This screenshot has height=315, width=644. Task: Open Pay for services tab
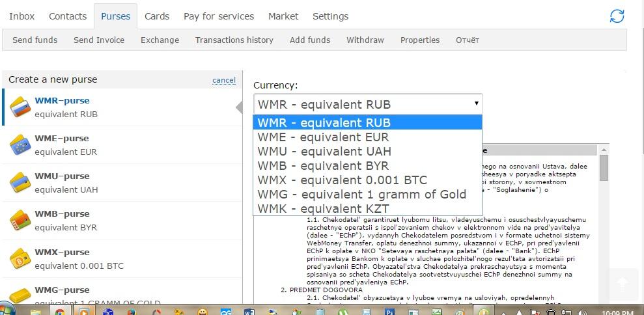click(219, 16)
